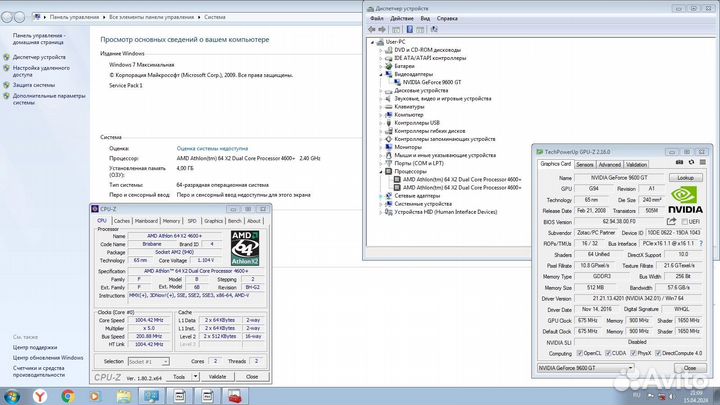
Task: Click the Device Manager forward arrow
Action: point(382,29)
